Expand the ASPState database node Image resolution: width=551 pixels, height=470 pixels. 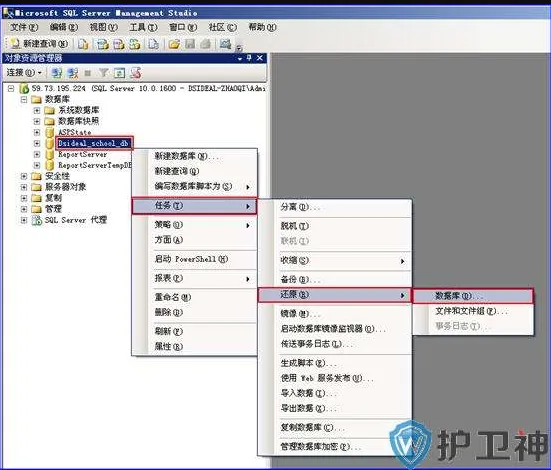coord(37,132)
